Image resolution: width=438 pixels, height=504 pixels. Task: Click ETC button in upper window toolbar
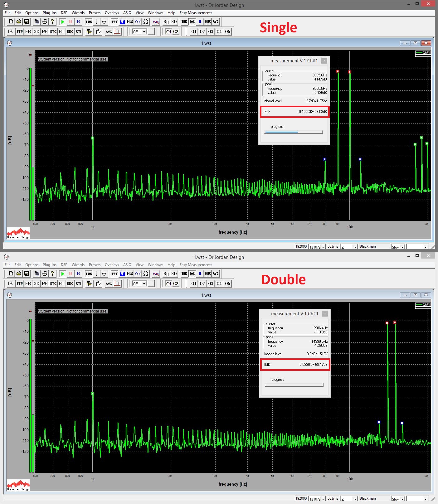click(53, 31)
